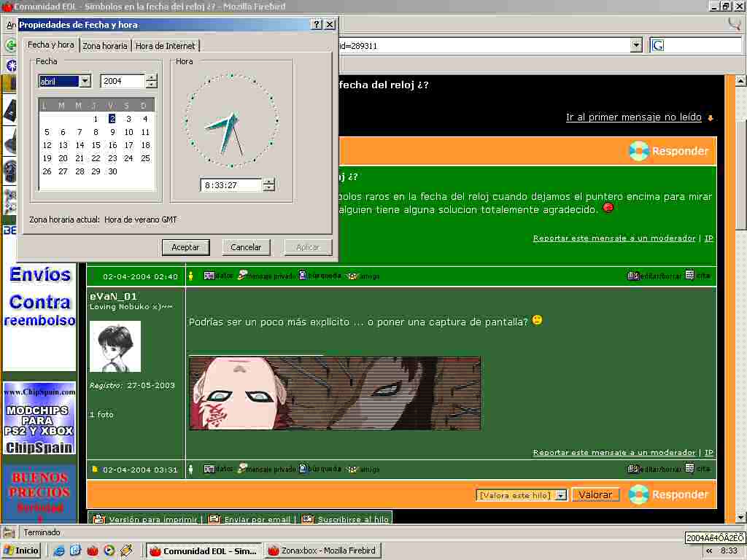747x560 pixels.
Task: Click búsqueda icon in the 02:40 post bar
Action: point(320,276)
